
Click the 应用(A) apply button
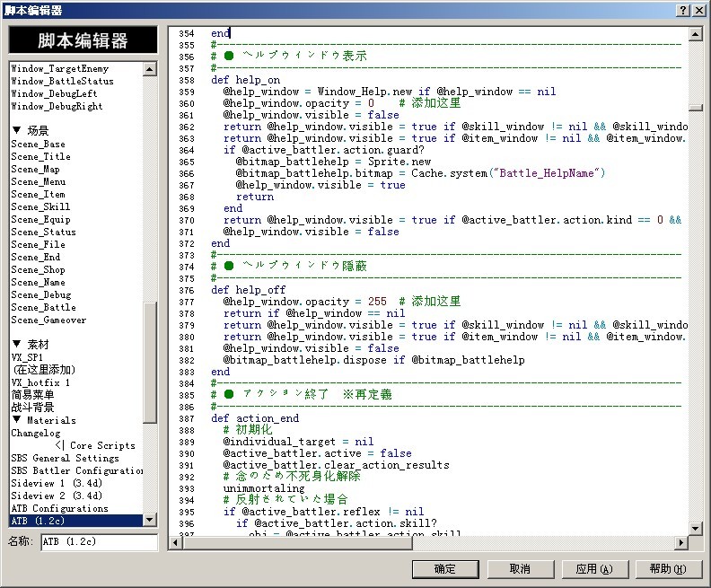tap(594, 569)
